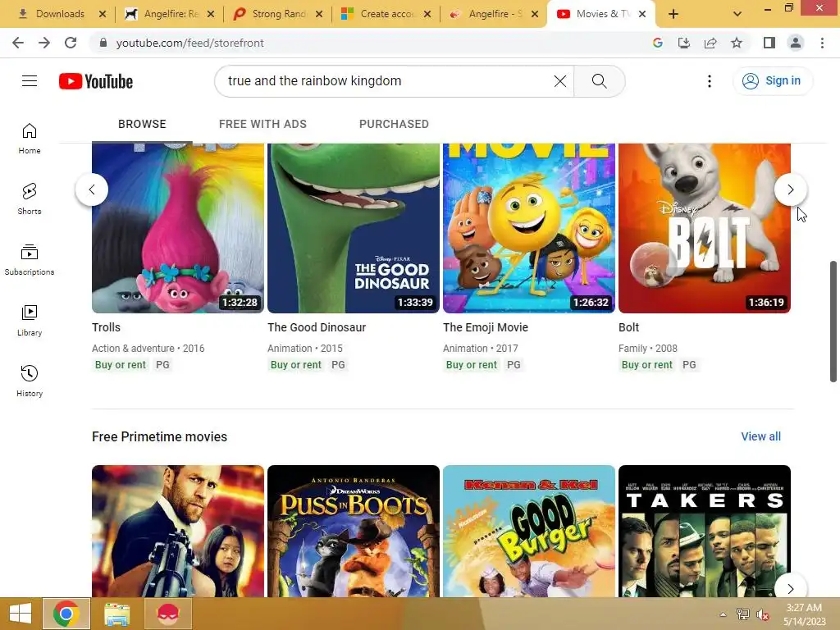Open YouTube settings three-dot menu

pyautogui.click(x=710, y=81)
